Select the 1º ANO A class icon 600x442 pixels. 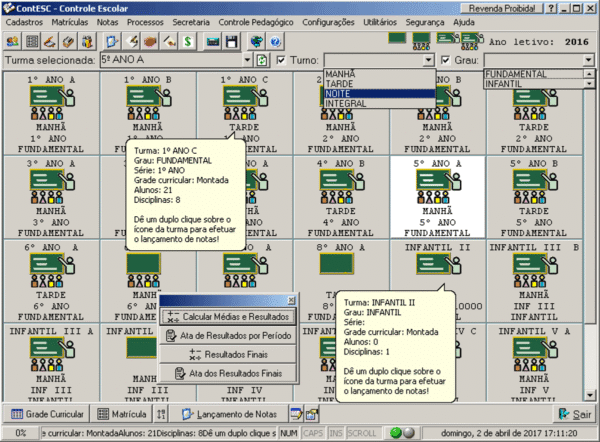tap(51, 98)
